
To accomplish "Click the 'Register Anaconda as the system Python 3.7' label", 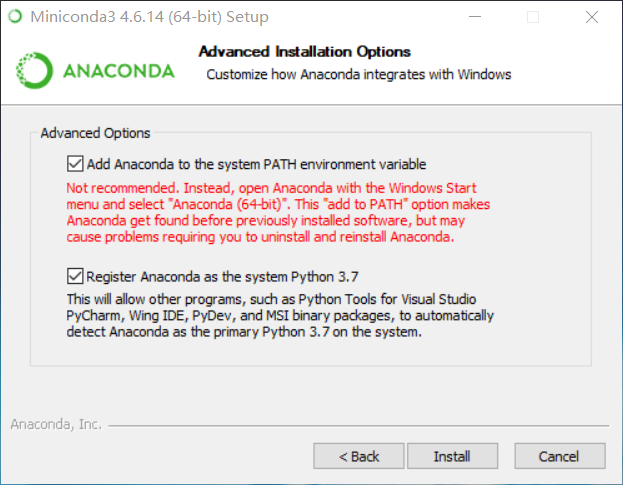I will click(222, 276).
